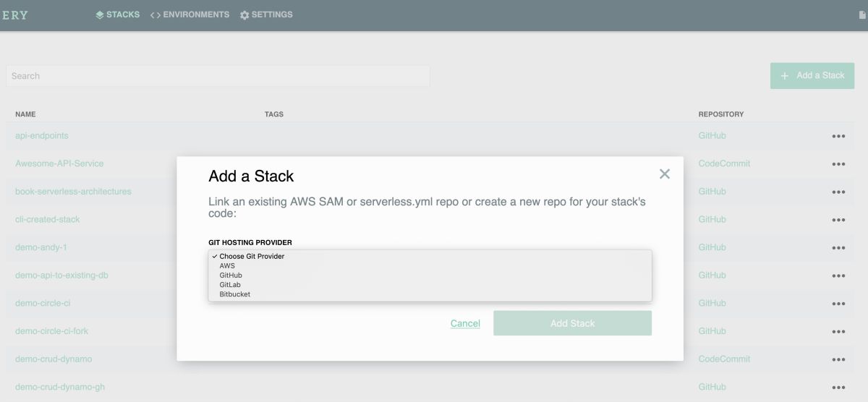868x402 pixels.
Task: Open three-dot menu for demo-circle-ci-fork
Action: click(838, 332)
